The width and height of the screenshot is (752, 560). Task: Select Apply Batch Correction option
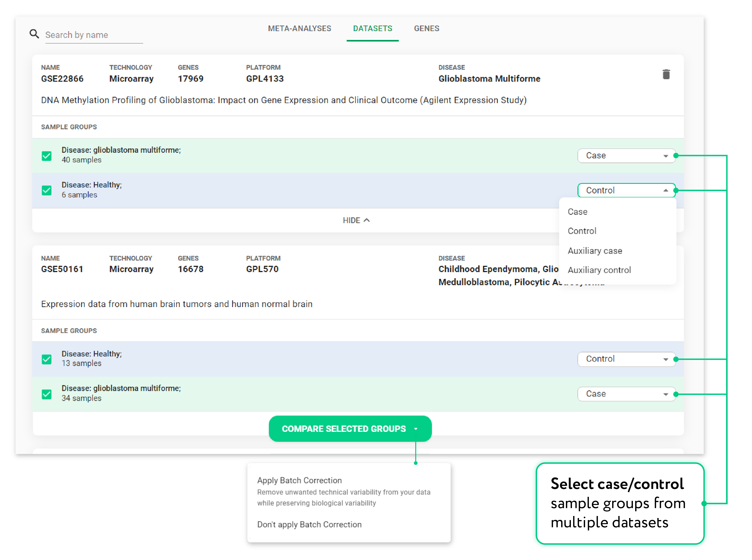pos(299,480)
